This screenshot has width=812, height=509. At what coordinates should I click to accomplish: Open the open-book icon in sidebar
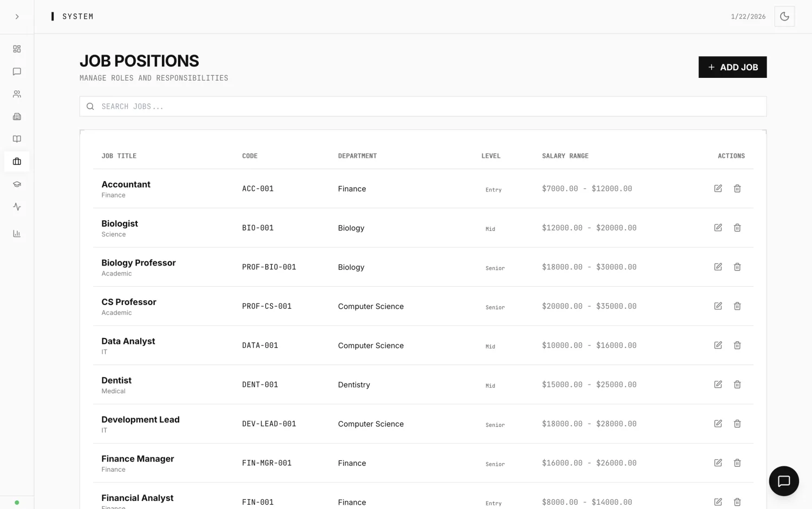click(17, 139)
